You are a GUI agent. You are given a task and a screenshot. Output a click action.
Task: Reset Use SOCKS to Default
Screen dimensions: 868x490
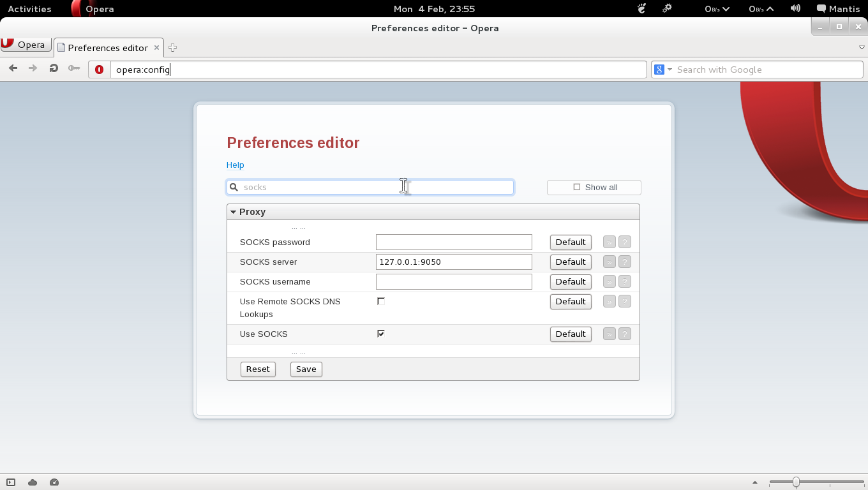571,334
